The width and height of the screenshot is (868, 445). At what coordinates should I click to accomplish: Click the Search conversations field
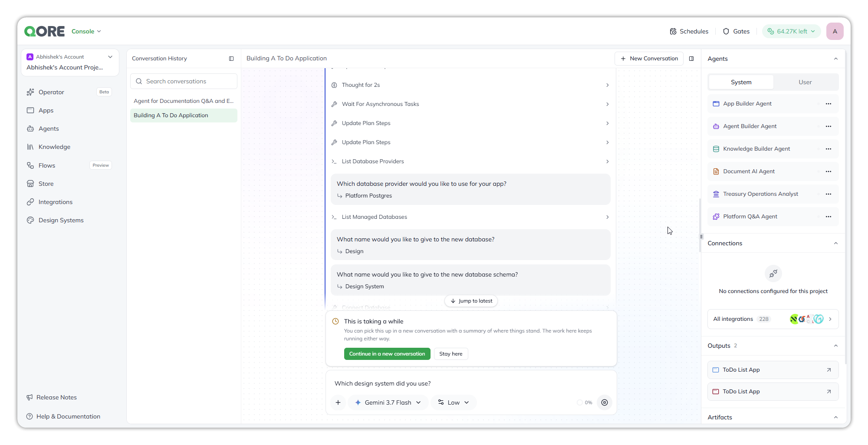[x=184, y=81]
